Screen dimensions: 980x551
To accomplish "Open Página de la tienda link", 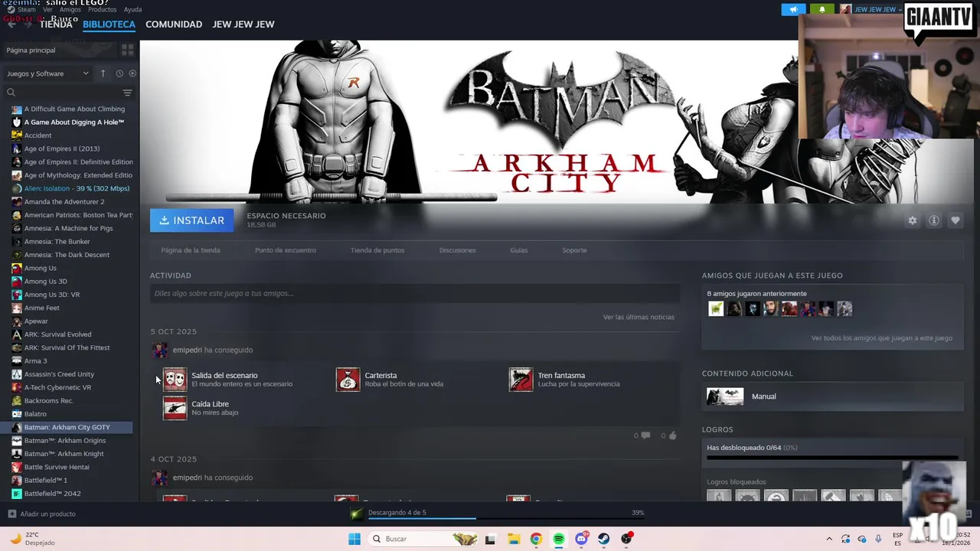I will [191, 250].
